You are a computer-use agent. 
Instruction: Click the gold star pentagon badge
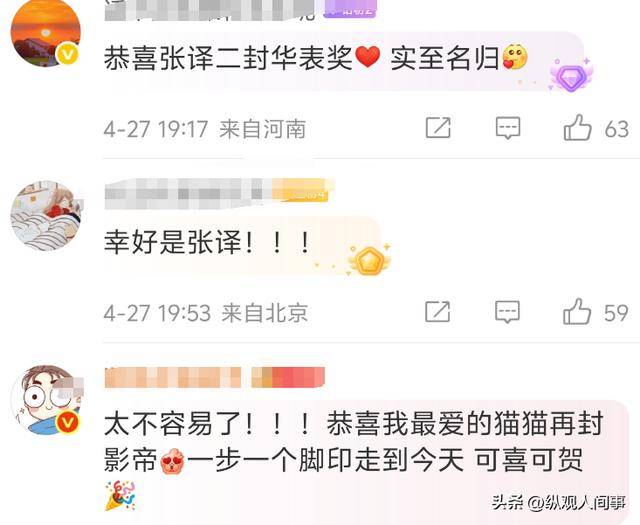[x=369, y=260]
